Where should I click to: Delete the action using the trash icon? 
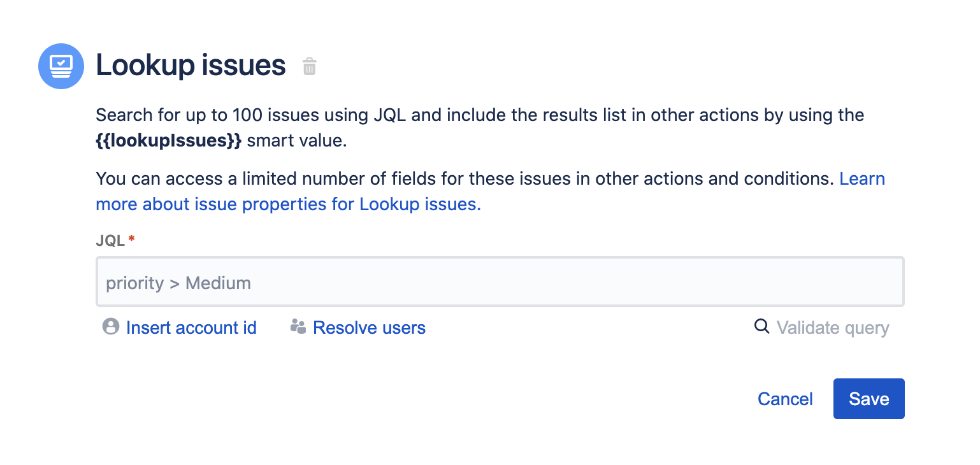tap(309, 66)
